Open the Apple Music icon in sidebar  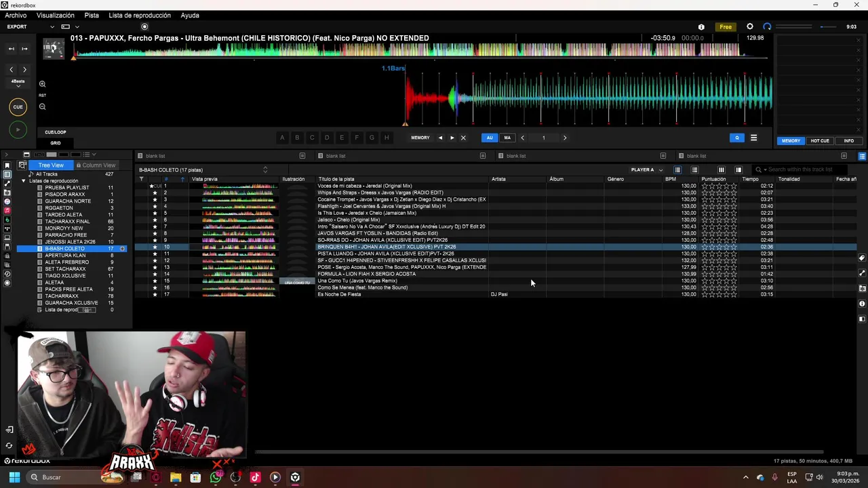(x=7, y=211)
